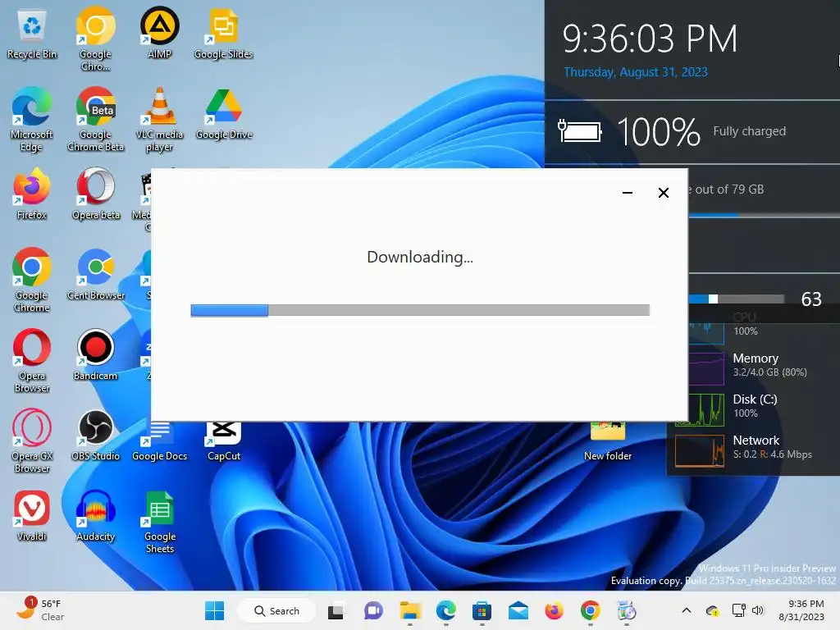Open Google Chrome Beta shortcut

click(95, 120)
